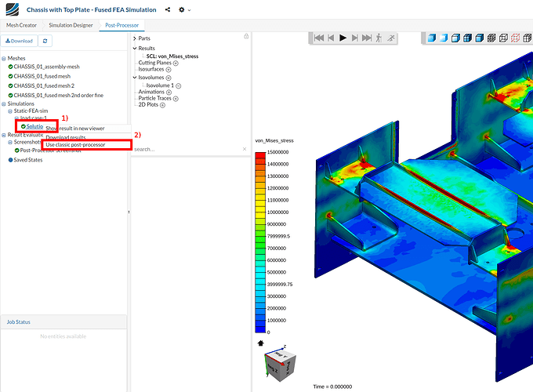The height and width of the screenshot is (392, 533).
Task: Open the Job Status panel header
Action: [x=63, y=321]
